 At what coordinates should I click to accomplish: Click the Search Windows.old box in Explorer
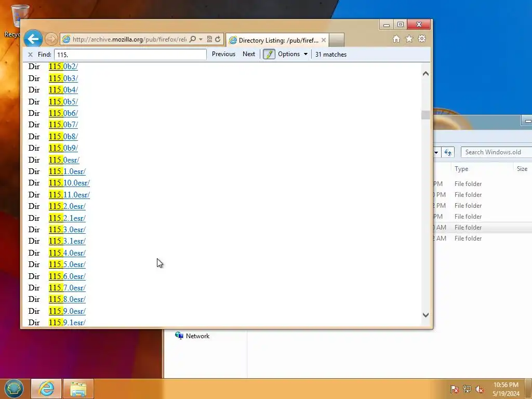tap(496, 152)
